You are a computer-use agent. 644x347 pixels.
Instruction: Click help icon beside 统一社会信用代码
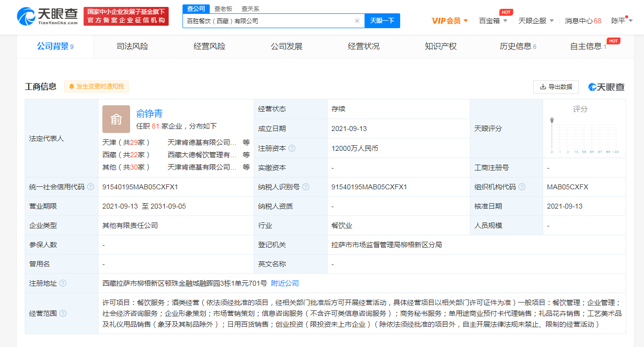[x=91, y=187]
